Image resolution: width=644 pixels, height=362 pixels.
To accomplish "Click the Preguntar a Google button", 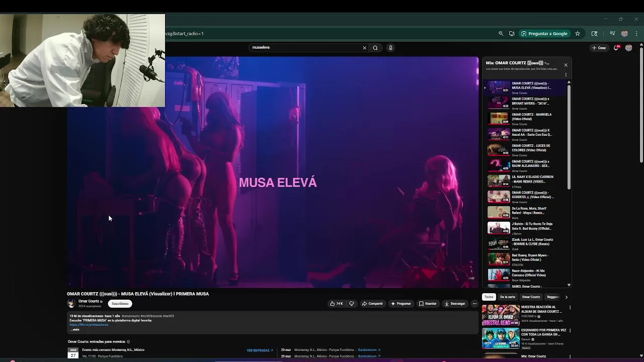I will pos(544,34).
